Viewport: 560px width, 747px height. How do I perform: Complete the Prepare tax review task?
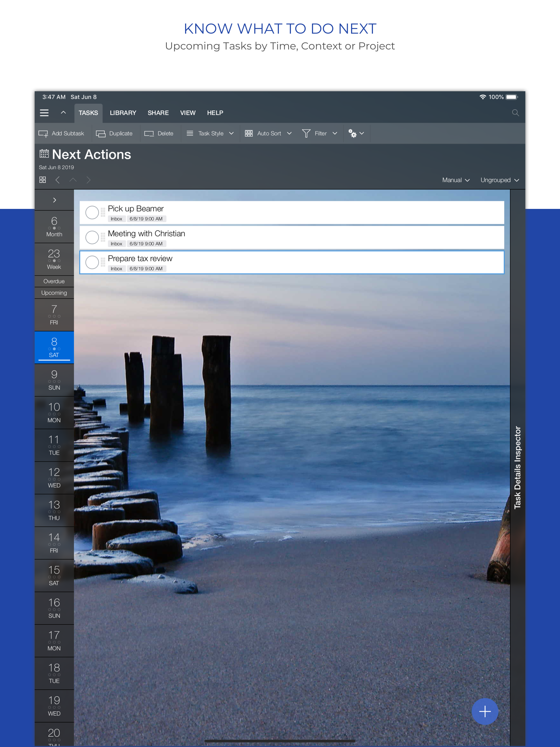(x=92, y=262)
